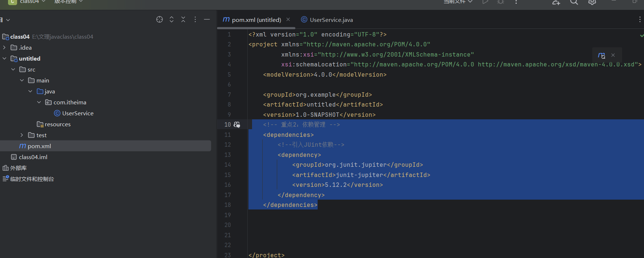644x258 pixels.
Task: Open more run actions (vertical dots)
Action: click(516, 1)
